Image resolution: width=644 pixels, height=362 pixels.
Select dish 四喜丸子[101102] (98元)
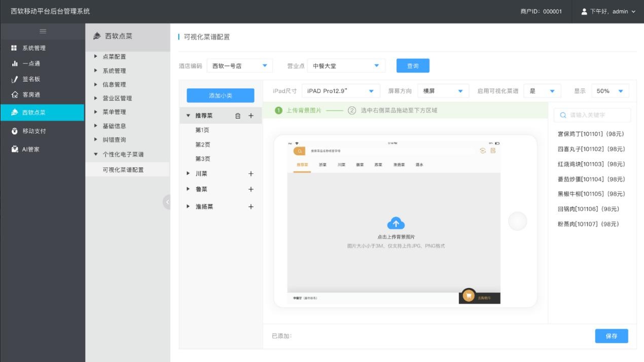pos(591,149)
